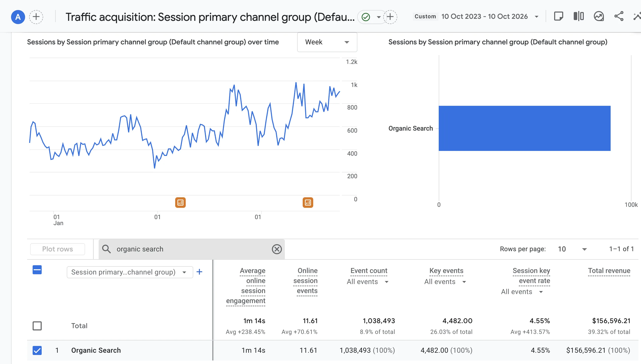Open the report status dropdown arrow
This screenshot has width=641, height=364.
tap(379, 17)
